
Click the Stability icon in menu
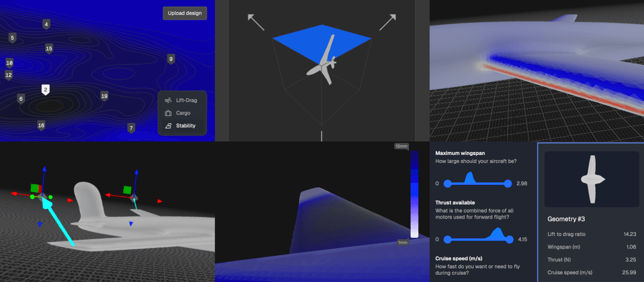(x=168, y=126)
